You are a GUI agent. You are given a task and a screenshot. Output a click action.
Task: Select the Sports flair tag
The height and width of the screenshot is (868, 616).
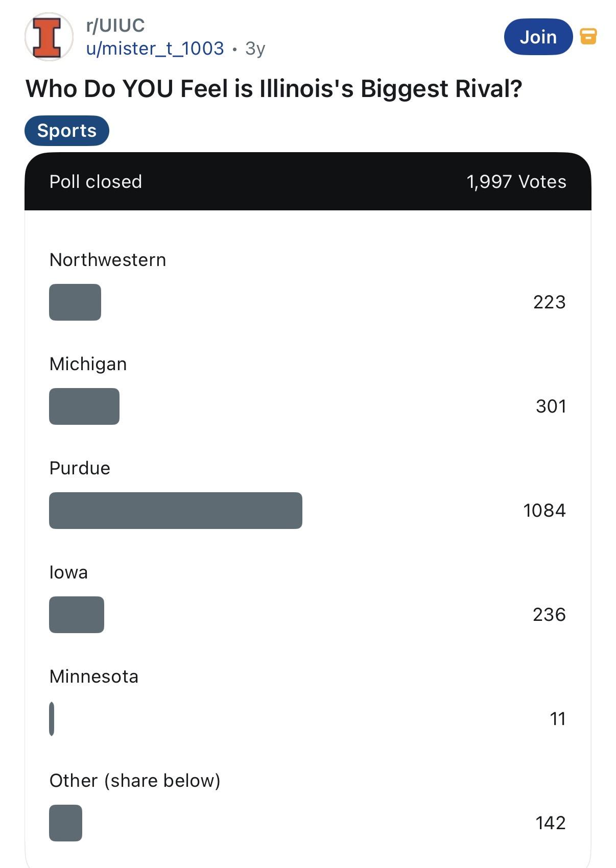coord(67,131)
